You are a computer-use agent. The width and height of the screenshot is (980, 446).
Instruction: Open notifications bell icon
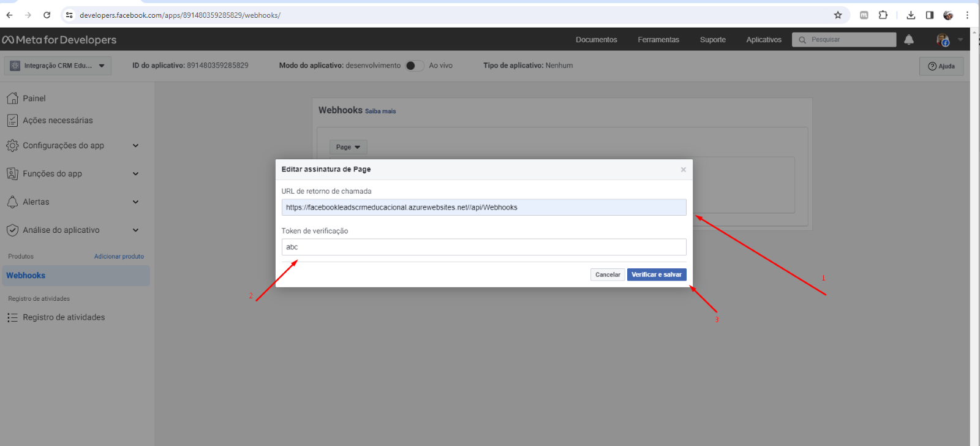click(x=909, y=40)
